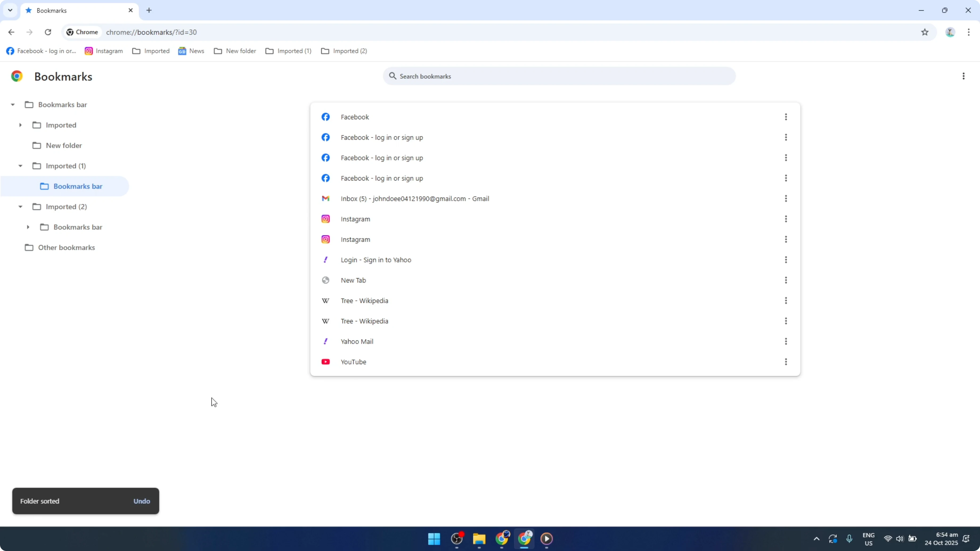Open the Gmail Inbox bookmark
Screen dimensions: 980x551
(x=415, y=198)
